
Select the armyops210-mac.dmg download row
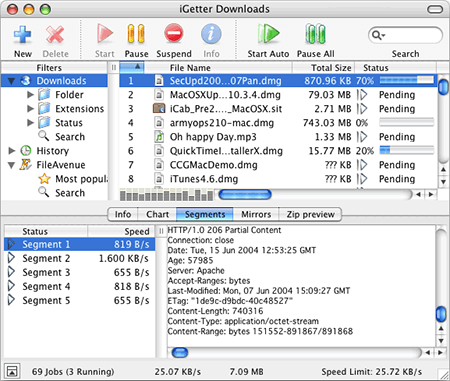tap(278, 123)
